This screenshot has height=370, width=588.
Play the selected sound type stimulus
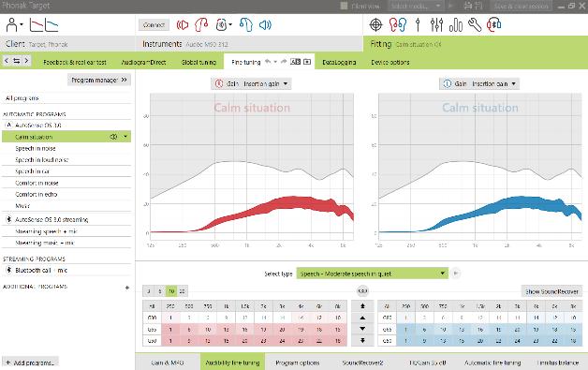click(456, 274)
